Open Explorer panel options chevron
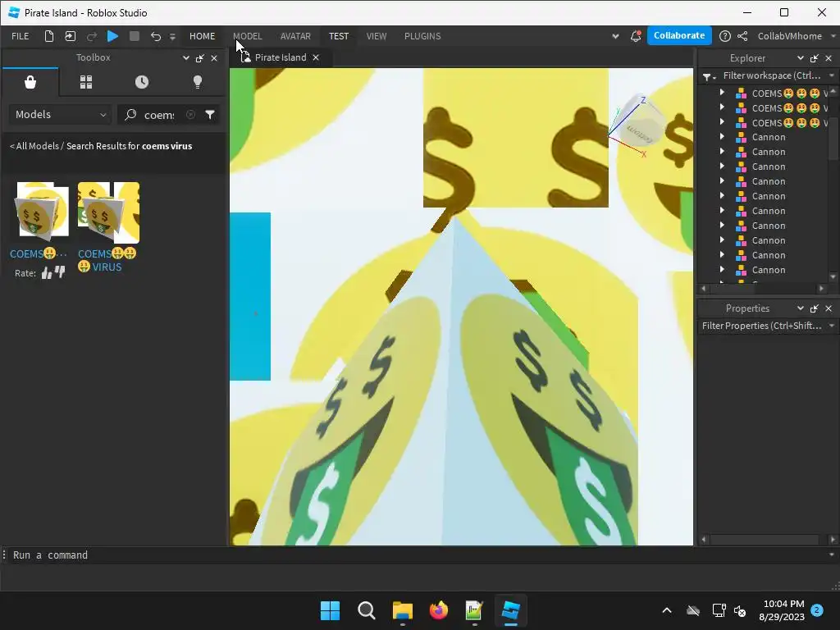The width and height of the screenshot is (840, 630). tap(801, 58)
